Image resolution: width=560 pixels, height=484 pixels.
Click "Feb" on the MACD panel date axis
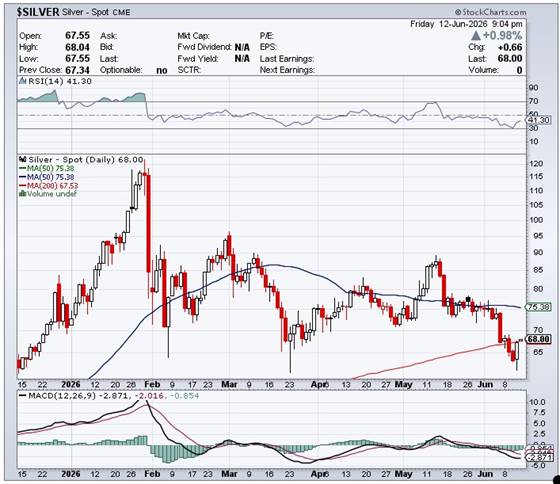point(152,474)
